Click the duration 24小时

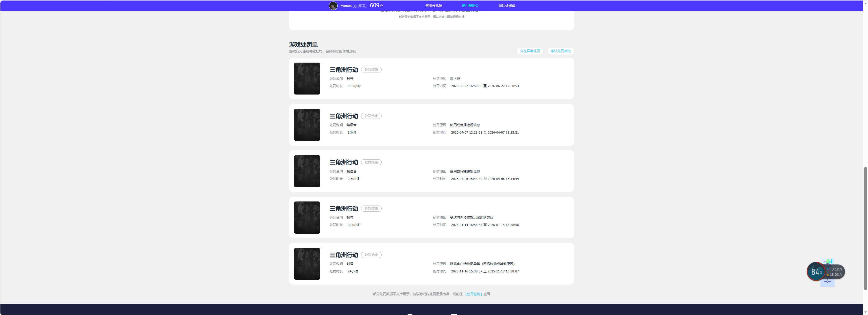(x=353, y=271)
